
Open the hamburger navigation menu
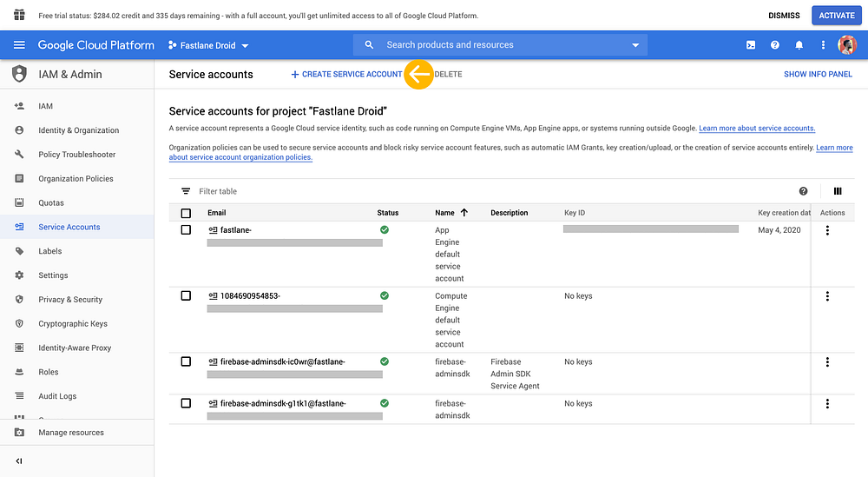pyautogui.click(x=19, y=45)
